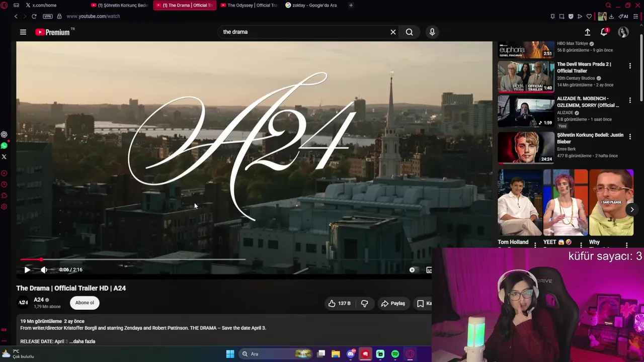Screen dimensions: 644x362
Task: Open a new browser tab with plus
Action: 351,5
